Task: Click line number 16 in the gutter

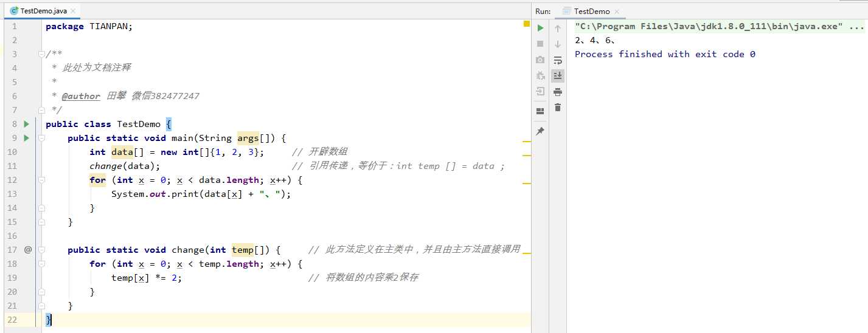Action: click(12, 236)
